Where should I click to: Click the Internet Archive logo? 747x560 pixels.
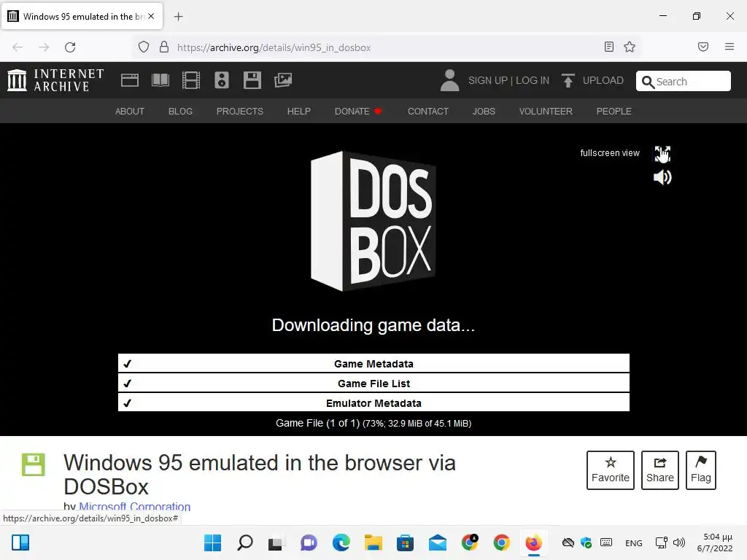coord(55,80)
